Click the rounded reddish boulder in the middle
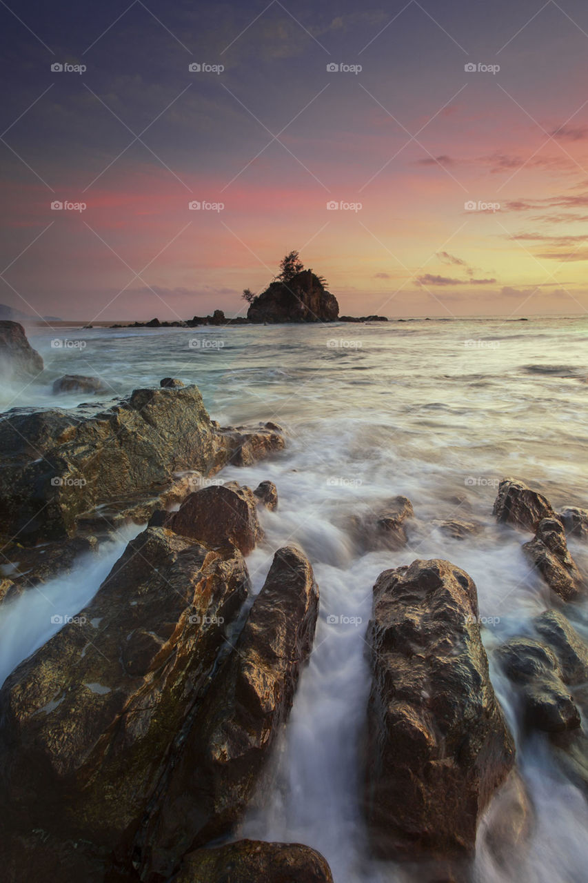 pos(216,516)
